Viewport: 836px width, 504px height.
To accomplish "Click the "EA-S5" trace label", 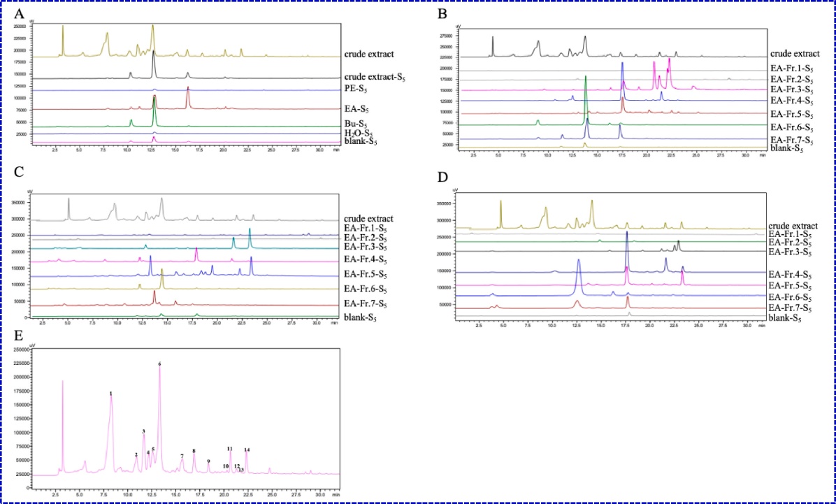I will click(x=356, y=109).
